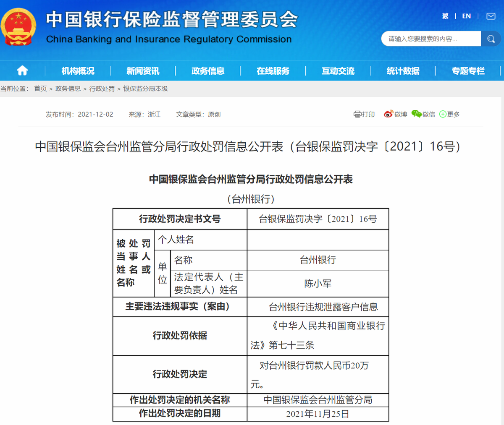Click the national emblem logo
Screen dimensions: 504x425
pyautogui.click(x=18, y=27)
